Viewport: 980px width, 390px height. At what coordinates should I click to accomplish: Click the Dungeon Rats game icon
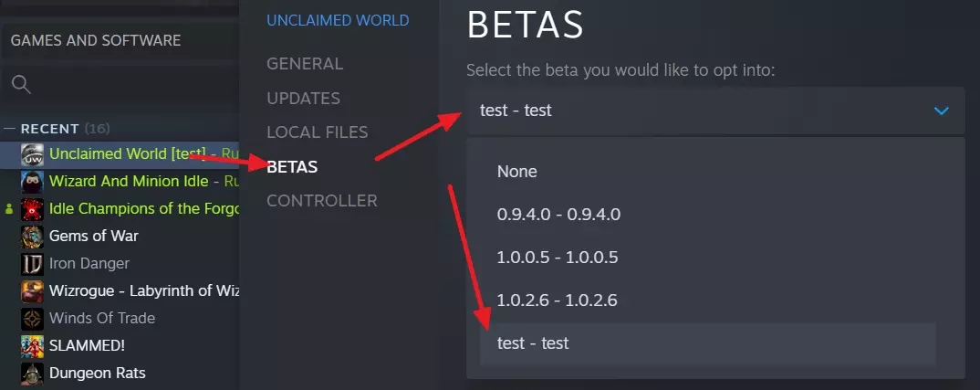[32, 374]
